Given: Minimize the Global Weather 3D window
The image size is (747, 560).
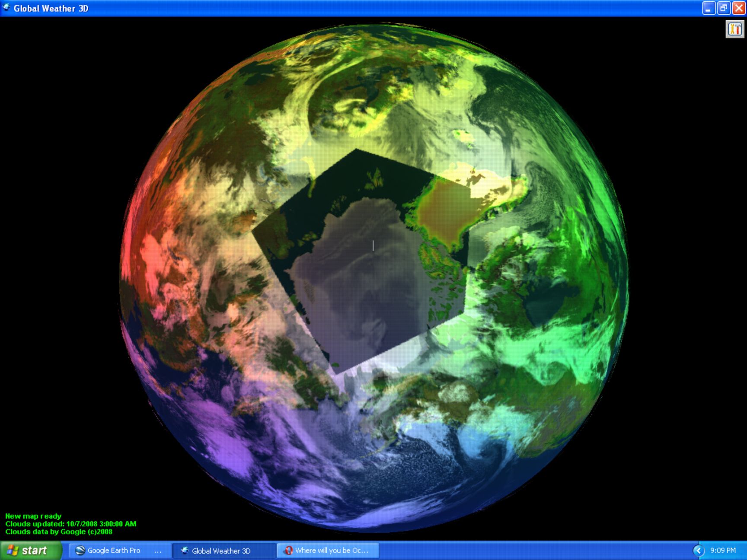Looking at the screenshot, I should pos(709,8).
